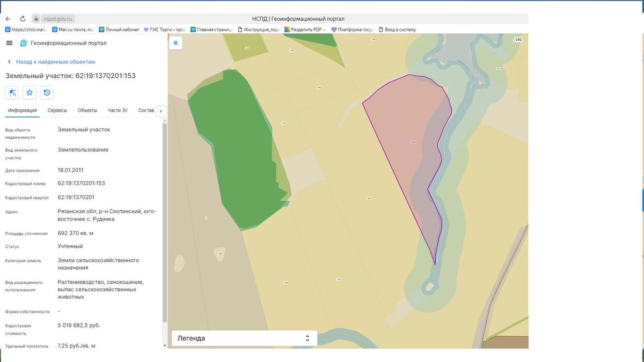Image resolution: width=644 pixels, height=362 pixels.
Task: Click the 7,25 руб./кв. м value
Action: tap(77, 346)
